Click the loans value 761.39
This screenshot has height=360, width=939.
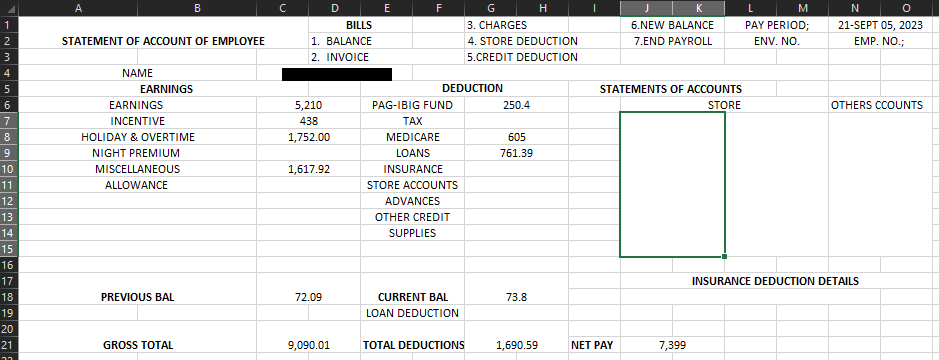pyautogui.click(x=516, y=153)
